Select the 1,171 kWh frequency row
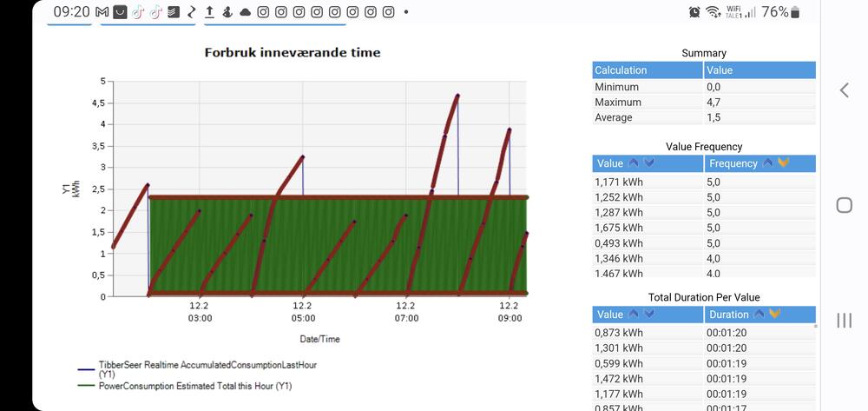This screenshot has width=868, height=411. (x=704, y=182)
